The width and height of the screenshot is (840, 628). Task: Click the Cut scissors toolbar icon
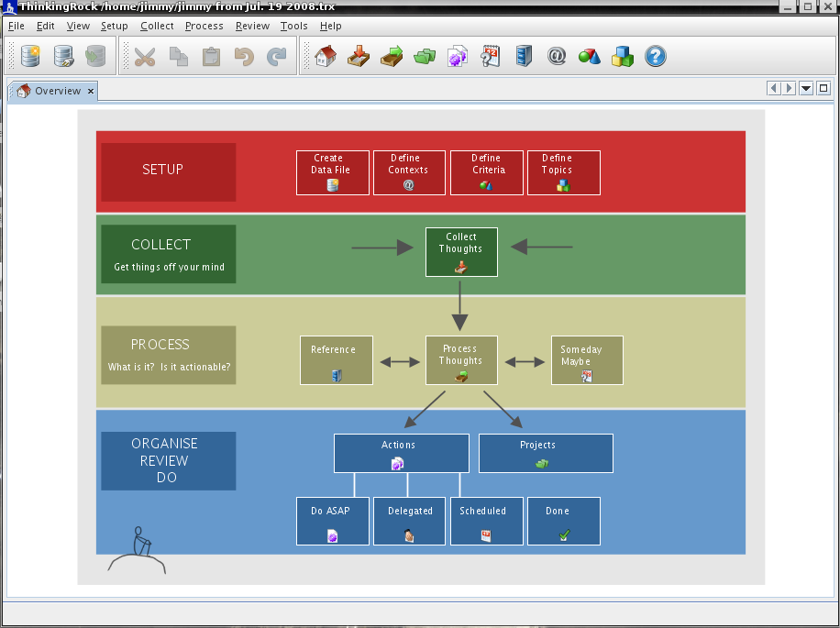[145, 56]
